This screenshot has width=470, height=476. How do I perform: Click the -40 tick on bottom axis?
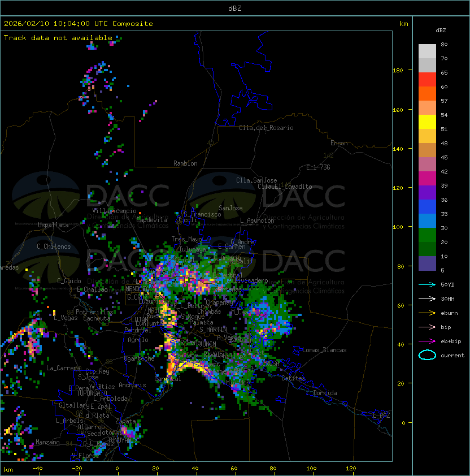coord(37,469)
